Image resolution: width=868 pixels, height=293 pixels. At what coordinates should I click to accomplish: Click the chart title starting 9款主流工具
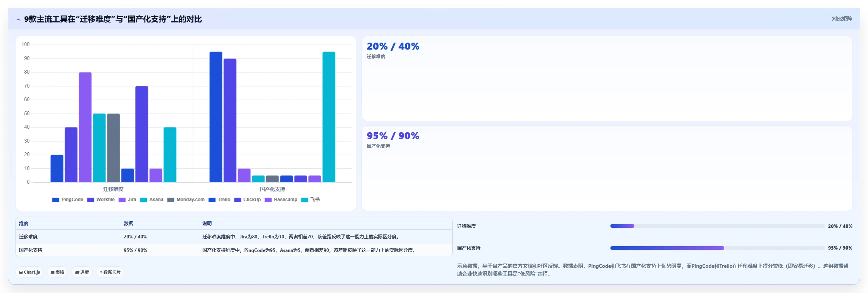click(x=113, y=19)
